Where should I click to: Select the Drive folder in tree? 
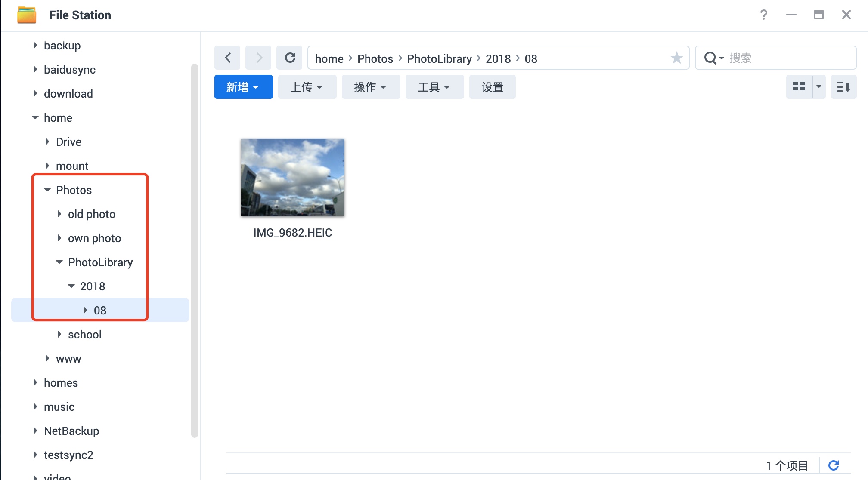[x=68, y=142]
